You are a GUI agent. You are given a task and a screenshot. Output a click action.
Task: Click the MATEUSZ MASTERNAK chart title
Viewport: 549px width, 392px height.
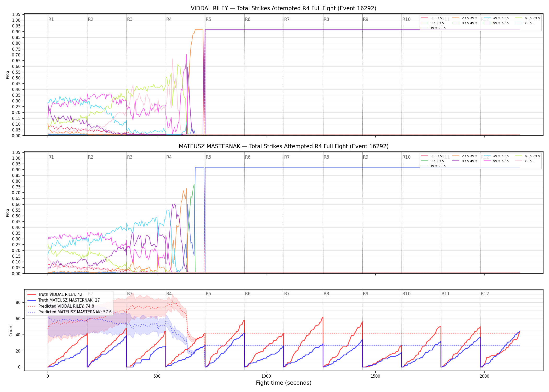click(283, 146)
